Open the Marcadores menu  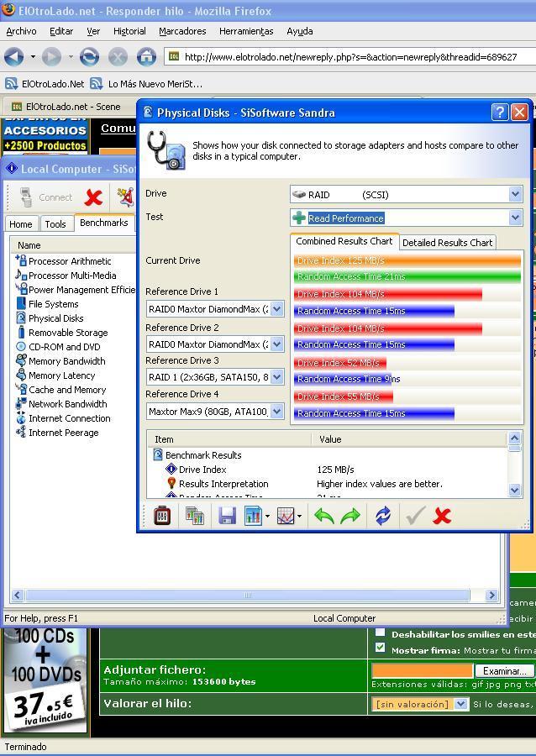coord(182,31)
